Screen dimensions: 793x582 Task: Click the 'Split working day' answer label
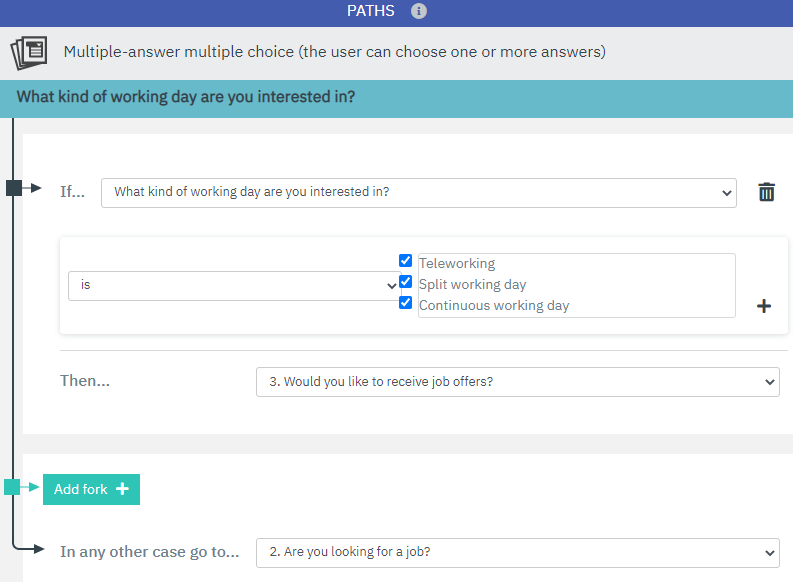pos(472,285)
